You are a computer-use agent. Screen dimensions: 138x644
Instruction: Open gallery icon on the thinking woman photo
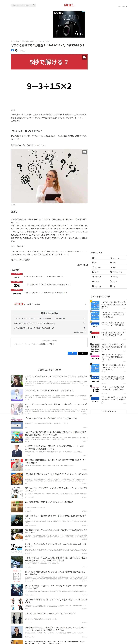coord(84,152)
